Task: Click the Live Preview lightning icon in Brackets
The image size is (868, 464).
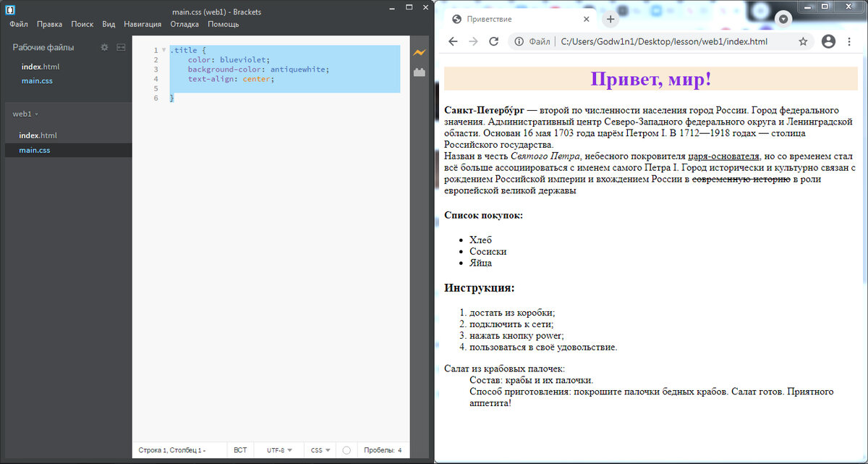Action: coord(420,52)
